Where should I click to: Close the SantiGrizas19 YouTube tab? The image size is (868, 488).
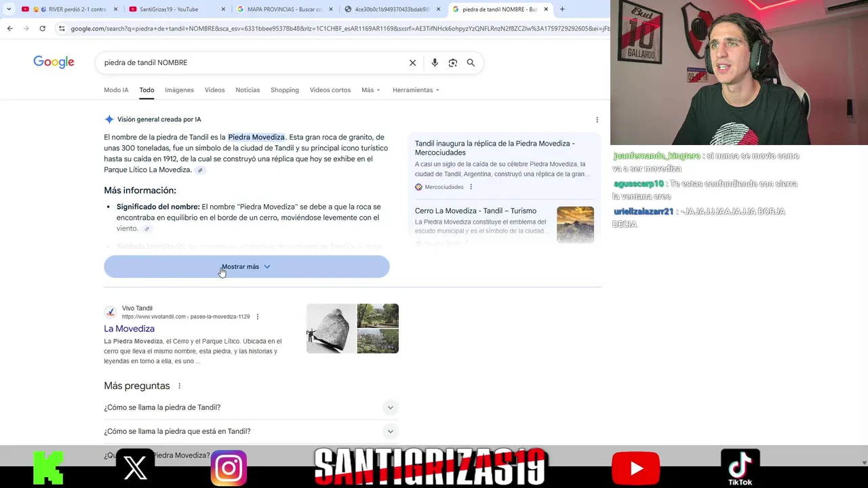tap(223, 9)
